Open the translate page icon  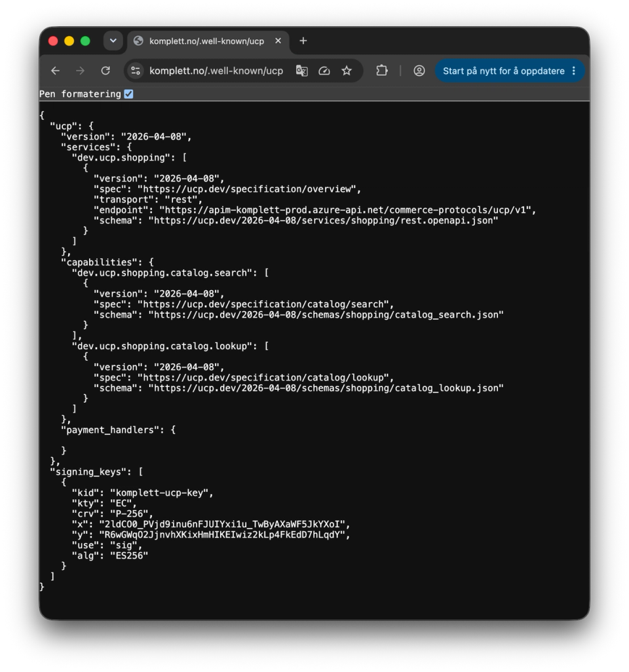point(302,71)
